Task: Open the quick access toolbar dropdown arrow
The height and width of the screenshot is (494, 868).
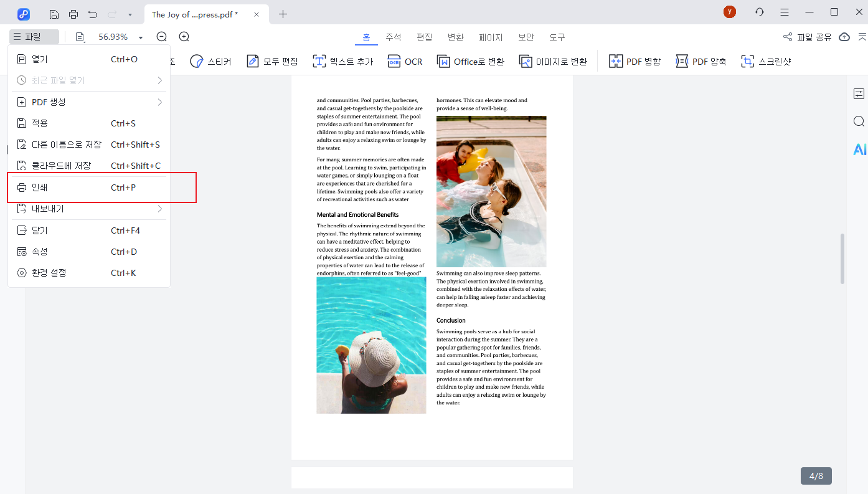Action: pos(130,14)
